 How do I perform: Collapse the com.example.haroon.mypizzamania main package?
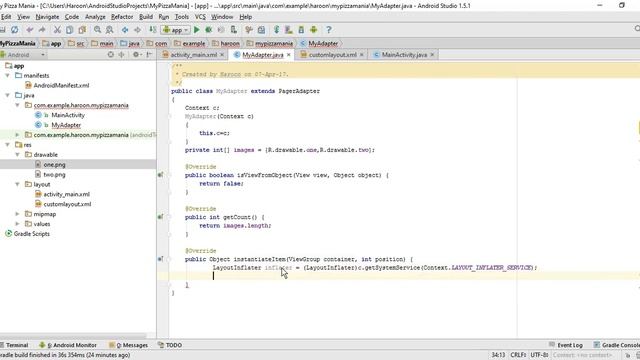(18, 105)
